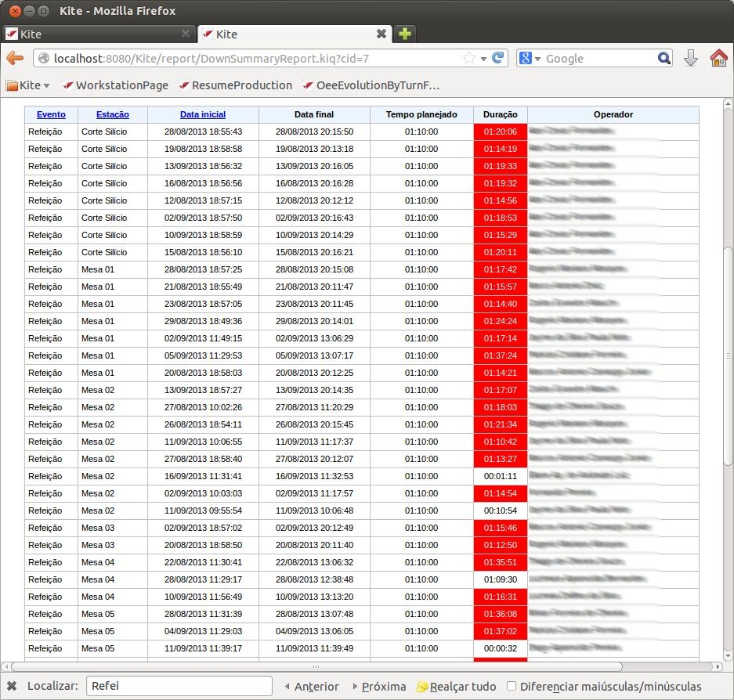734x700 pixels.
Task: Click the Google search magnifier icon
Action: 663,58
